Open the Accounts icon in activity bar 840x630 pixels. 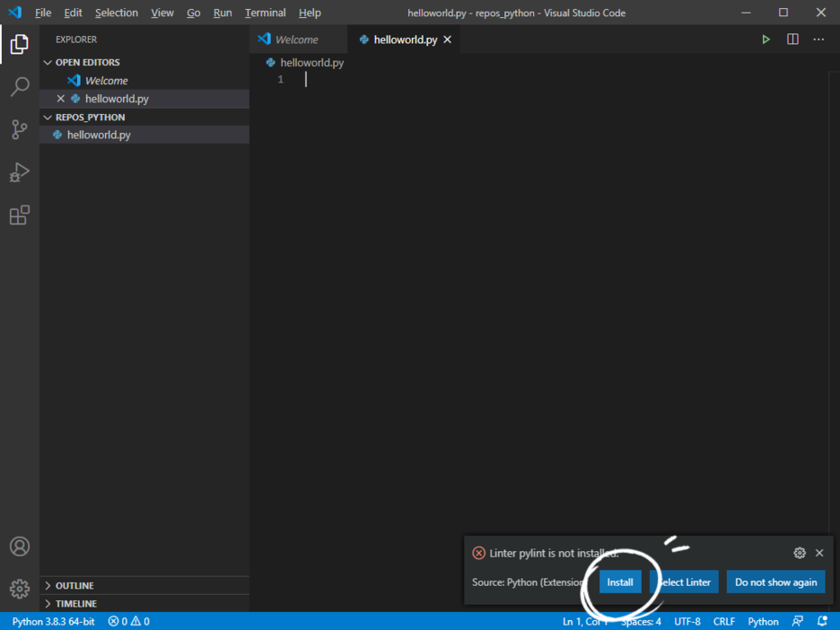(19, 547)
